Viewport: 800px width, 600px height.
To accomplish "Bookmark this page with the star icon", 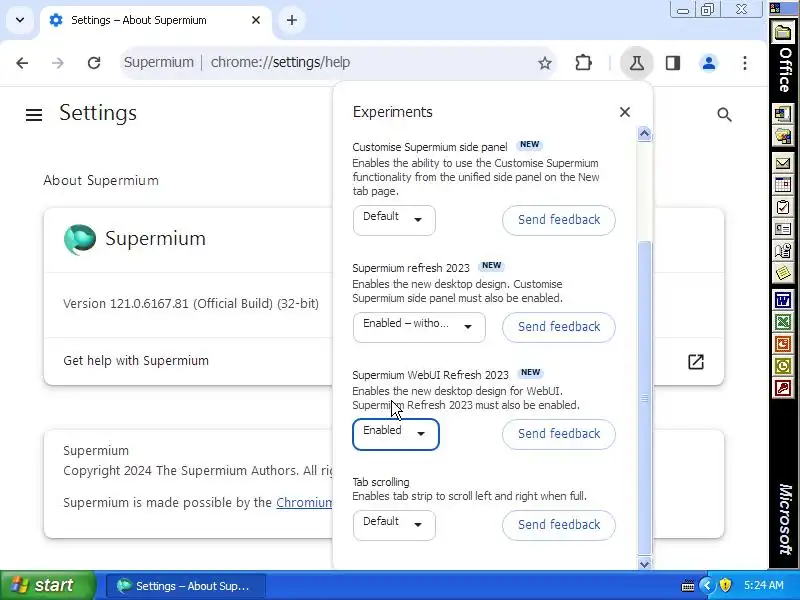I will [545, 63].
